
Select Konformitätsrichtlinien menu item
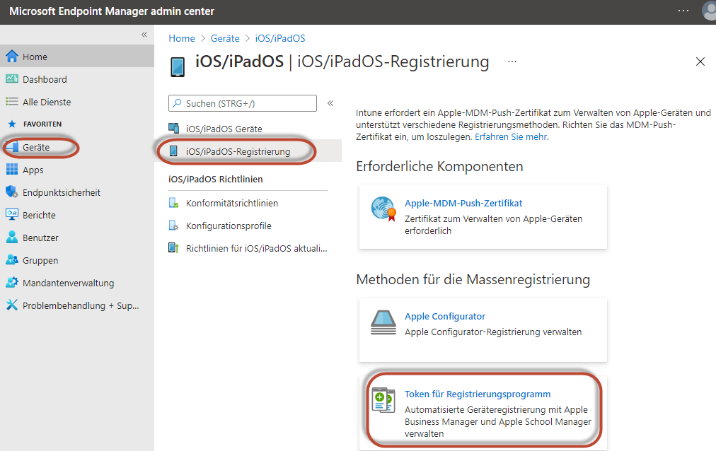pyautogui.click(x=231, y=203)
